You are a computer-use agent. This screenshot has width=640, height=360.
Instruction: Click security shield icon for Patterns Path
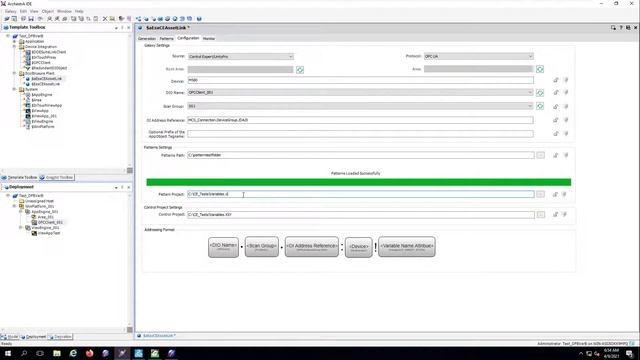coord(566,155)
